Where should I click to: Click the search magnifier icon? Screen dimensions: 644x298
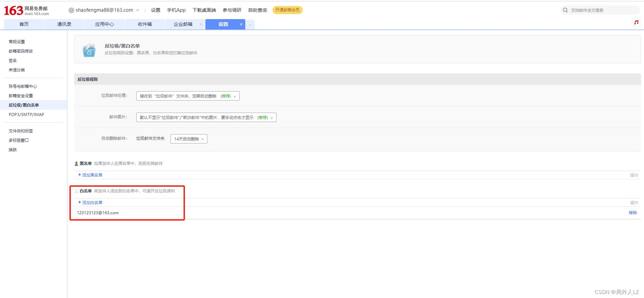click(565, 10)
